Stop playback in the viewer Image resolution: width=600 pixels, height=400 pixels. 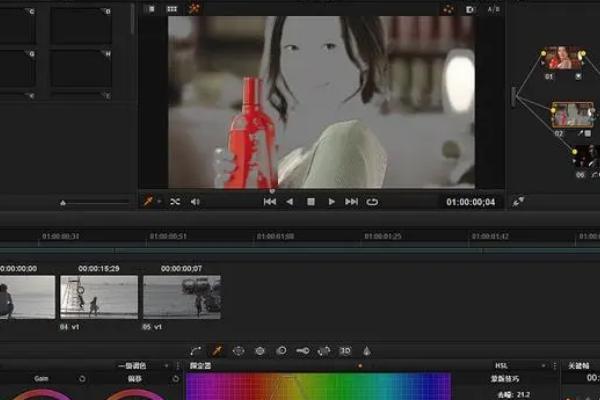tap(310, 201)
